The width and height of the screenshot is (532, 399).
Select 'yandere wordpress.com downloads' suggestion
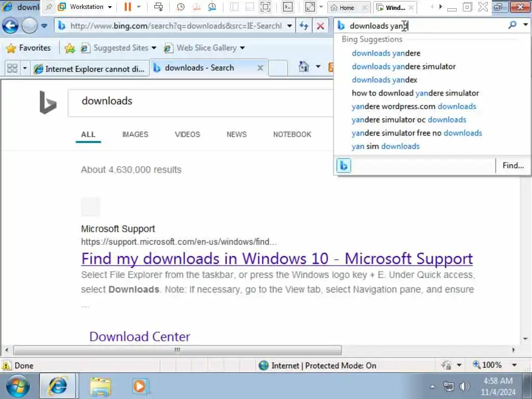(x=414, y=106)
